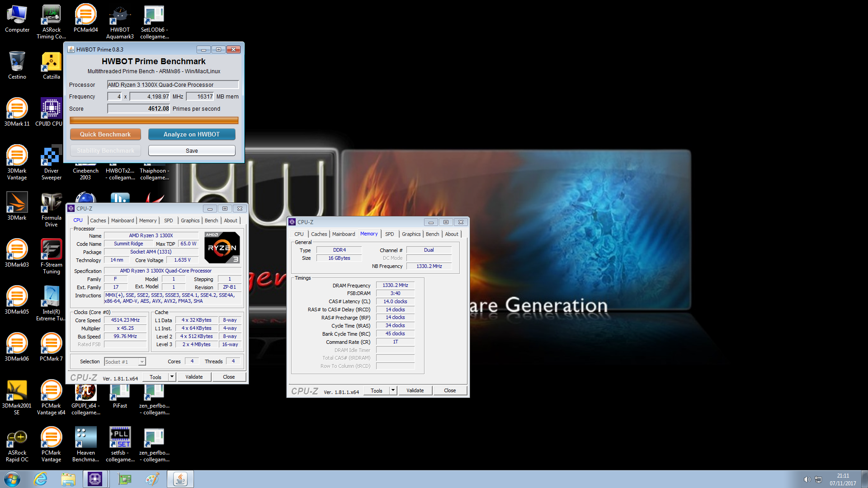This screenshot has height=488, width=868.
Task: Switch to CPU tab in right CPU-Z window
Action: pyautogui.click(x=299, y=234)
